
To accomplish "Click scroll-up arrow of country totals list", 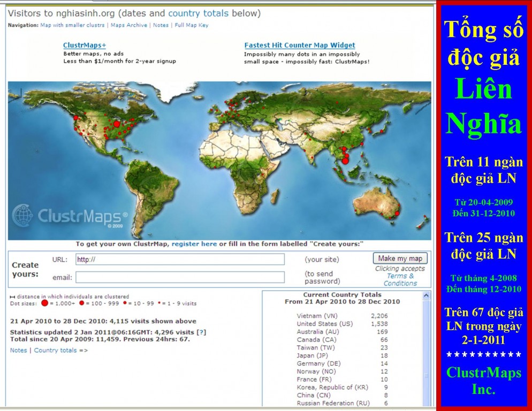I will [427, 295].
